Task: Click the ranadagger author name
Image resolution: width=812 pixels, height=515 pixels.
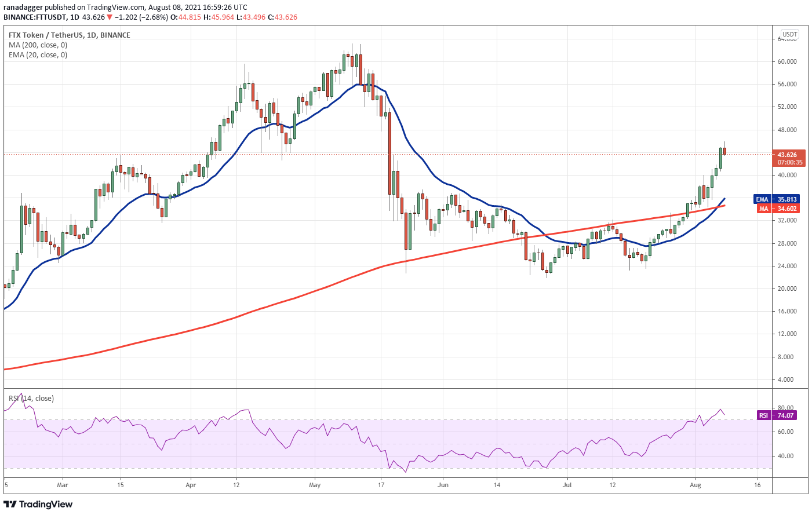Action: point(23,8)
